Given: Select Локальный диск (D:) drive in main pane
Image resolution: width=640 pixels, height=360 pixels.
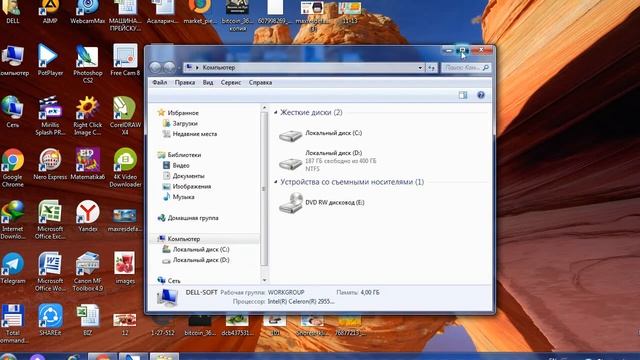Looking at the screenshot, I should tap(327, 160).
